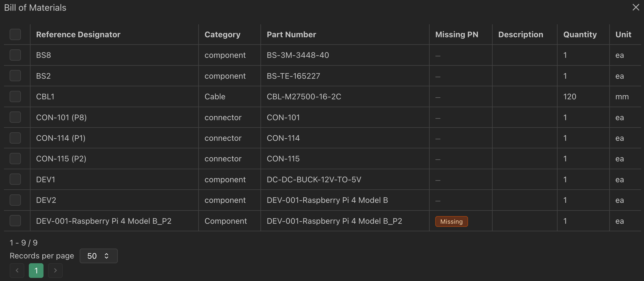
Task: Click the Category column header
Action: pos(222,34)
